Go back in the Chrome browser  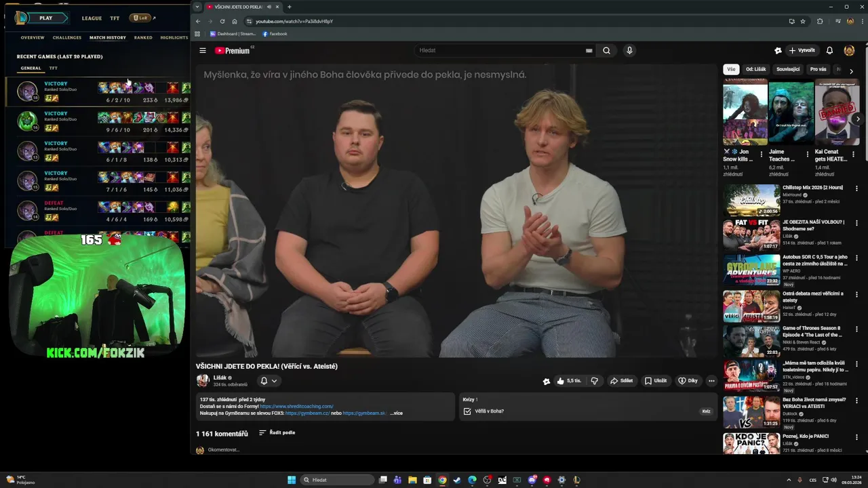[198, 21]
